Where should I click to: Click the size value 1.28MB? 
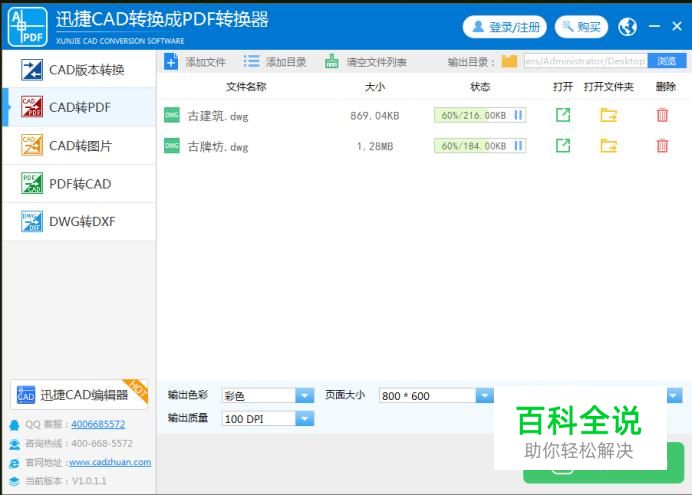[x=375, y=146]
